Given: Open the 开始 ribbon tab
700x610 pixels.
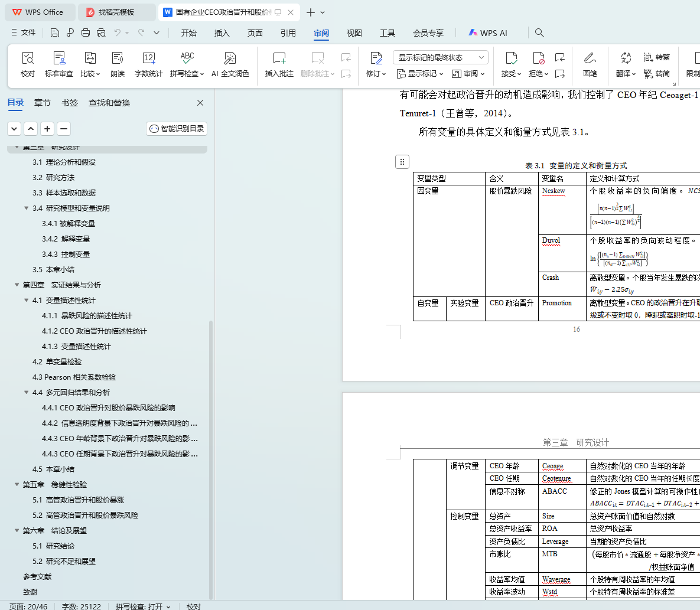Looking at the screenshot, I should [x=189, y=33].
